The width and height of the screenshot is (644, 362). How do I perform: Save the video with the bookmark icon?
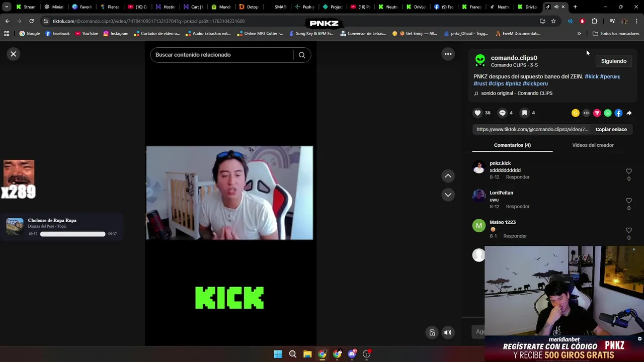(524, 113)
